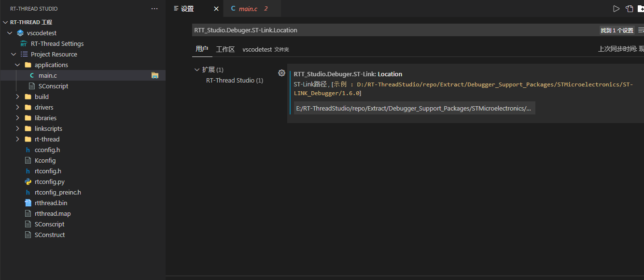Collapse the 扩展 (1) settings section
The height and width of the screenshot is (280, 644).
(196, 69)
